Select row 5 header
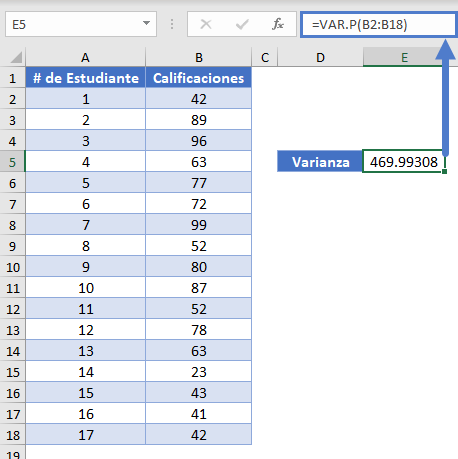Screen dimensions: 458x459 pyautogui.click(x=13, y=162)
